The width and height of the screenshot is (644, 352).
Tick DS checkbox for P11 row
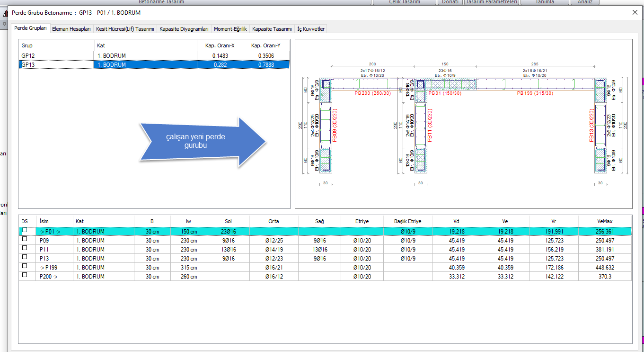point(25,249)
